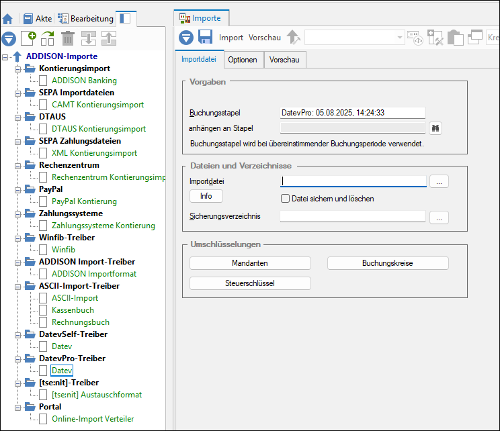The image size is (500, 431).
Task: Select the ADDISON Importformat tree item
Action: pyautogui.click(x=94, y=274)
